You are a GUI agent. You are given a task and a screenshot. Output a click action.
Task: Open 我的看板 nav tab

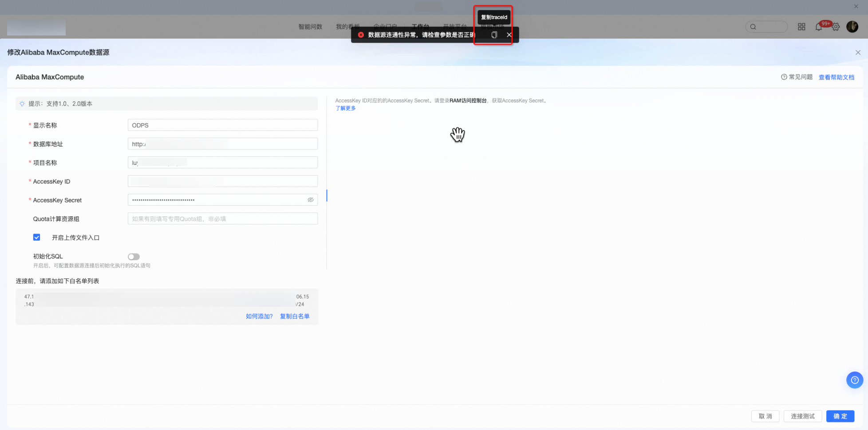[x=347, y=27]
